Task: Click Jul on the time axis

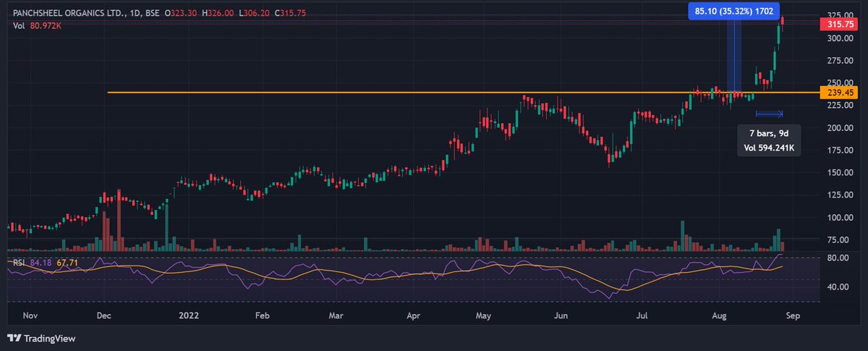Action: point(641,316)
